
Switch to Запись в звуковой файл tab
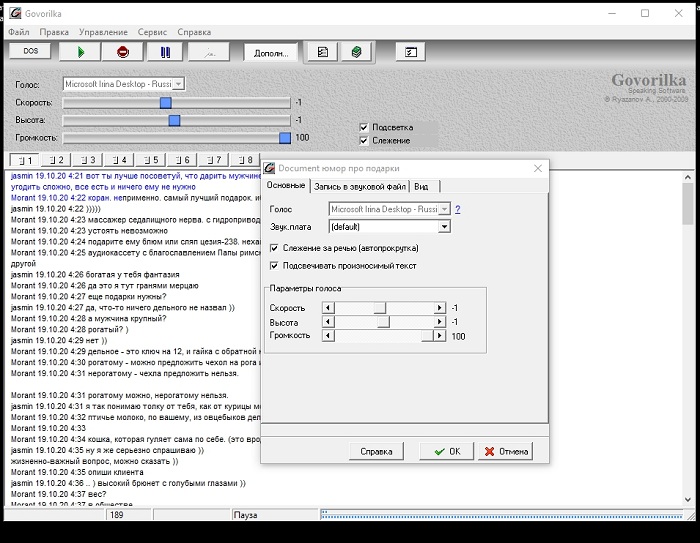pos(359,187)
